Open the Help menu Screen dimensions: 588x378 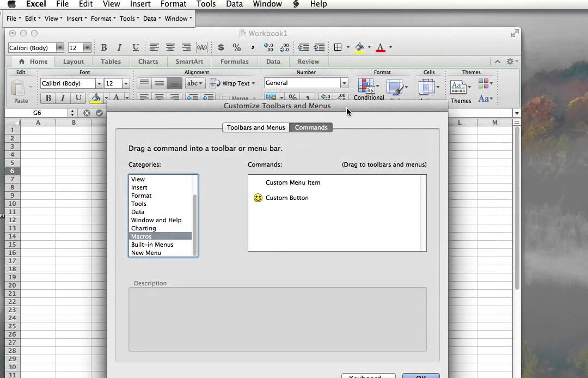[318, 4]
